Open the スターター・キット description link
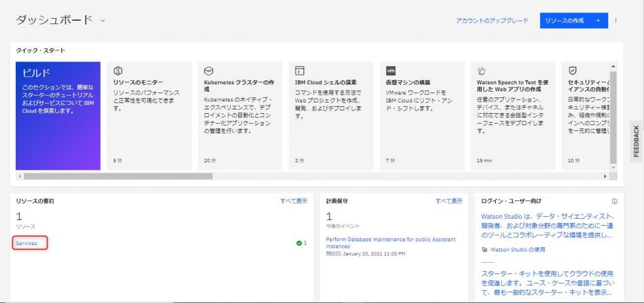This screenshot has width=644, height=303. (x=547, y=283)
